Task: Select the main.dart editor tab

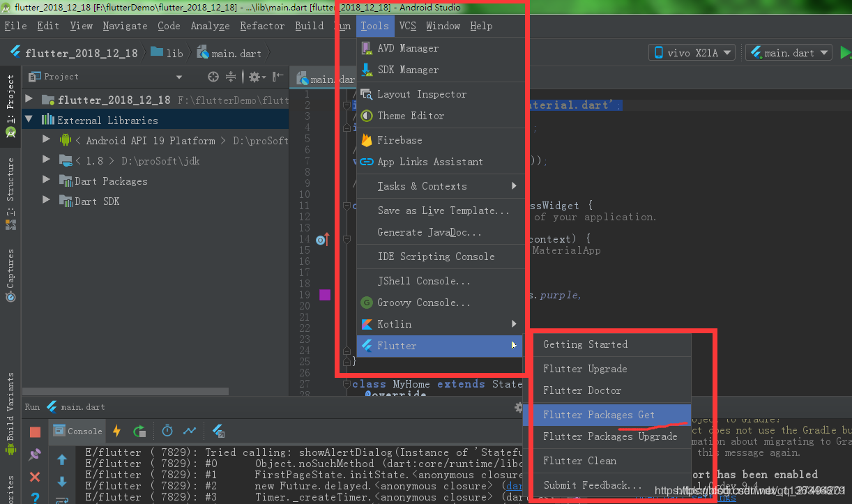Action: (324, 79)
